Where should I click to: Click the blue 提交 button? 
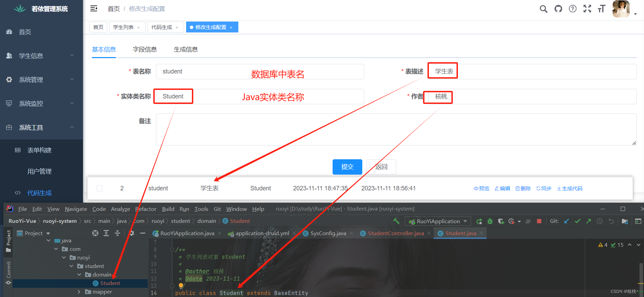(x=347, y=167)
